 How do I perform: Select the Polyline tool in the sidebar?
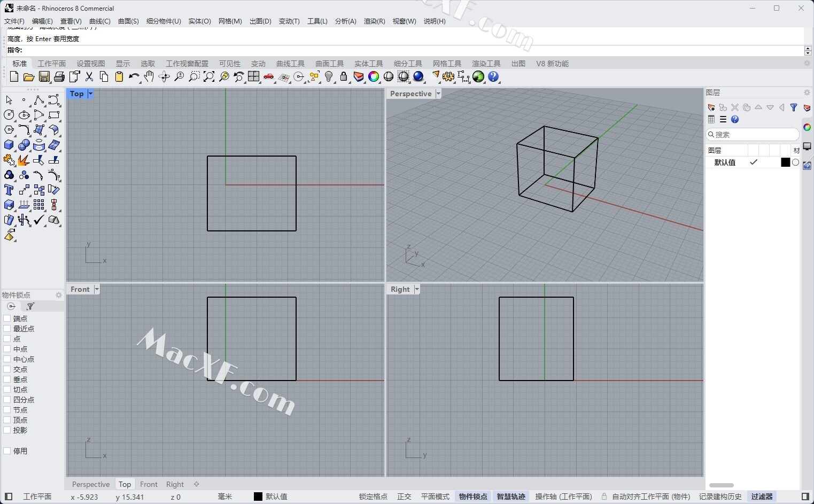click(x=39, y=100)
